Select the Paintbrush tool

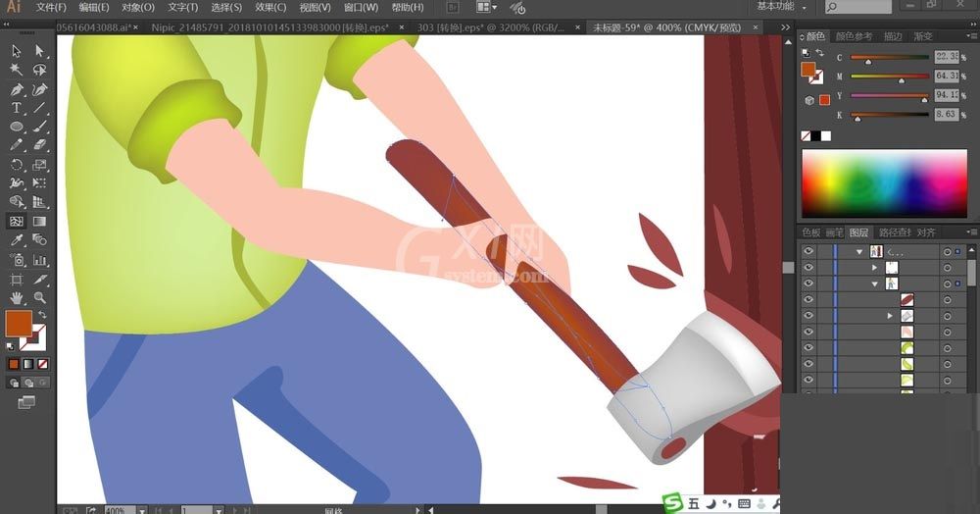[x=39, y=127]
